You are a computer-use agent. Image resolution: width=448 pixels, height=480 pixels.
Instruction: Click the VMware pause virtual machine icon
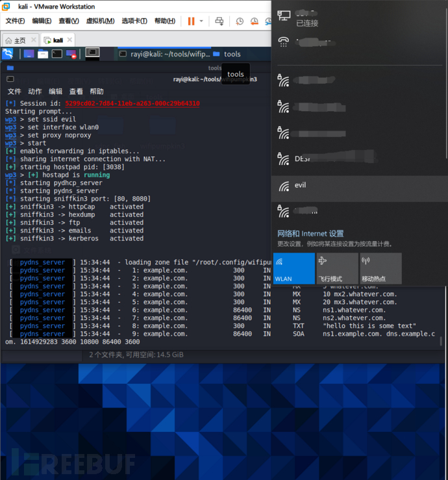[192, 21]
